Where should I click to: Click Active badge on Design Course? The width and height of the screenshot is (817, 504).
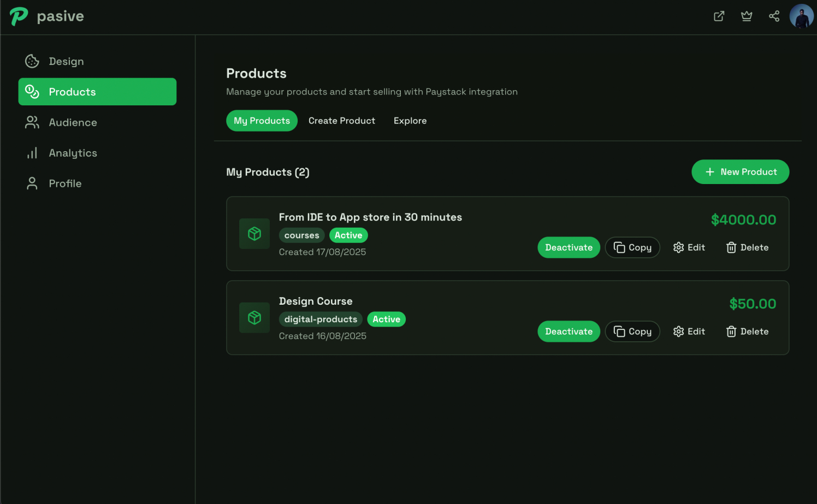386,319
